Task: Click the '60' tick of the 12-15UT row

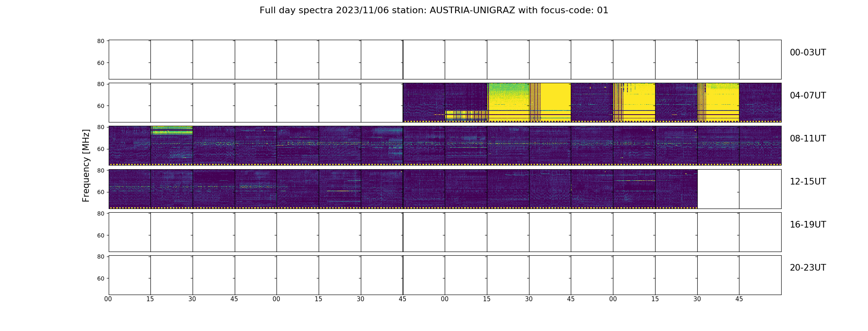Action: [100, 192]
